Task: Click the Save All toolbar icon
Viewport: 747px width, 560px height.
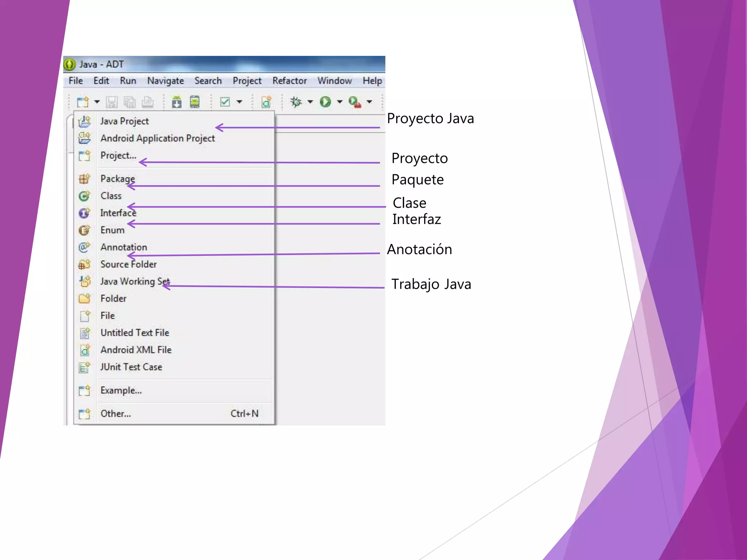Action: (129, 102)
